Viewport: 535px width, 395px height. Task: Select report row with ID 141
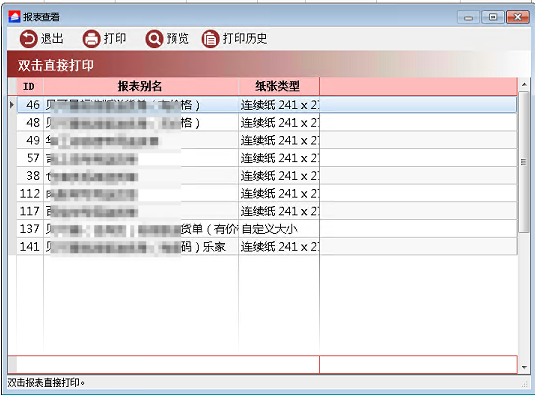[266, 247]
